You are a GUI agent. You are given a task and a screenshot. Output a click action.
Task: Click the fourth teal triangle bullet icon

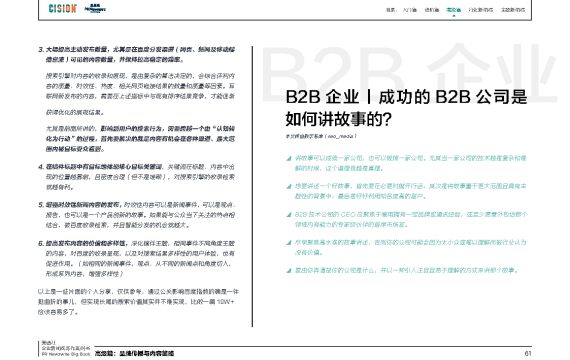[x=289, y=243]
